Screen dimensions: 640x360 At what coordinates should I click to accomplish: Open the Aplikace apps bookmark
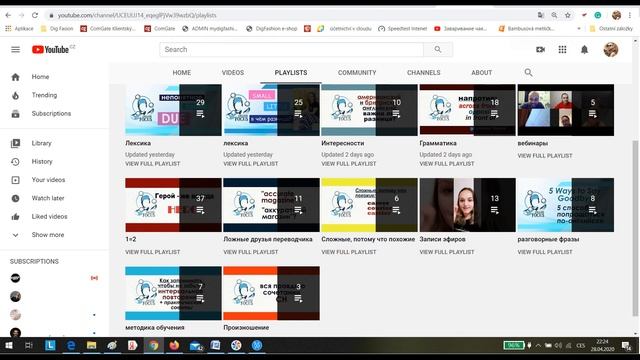[19, 29]
